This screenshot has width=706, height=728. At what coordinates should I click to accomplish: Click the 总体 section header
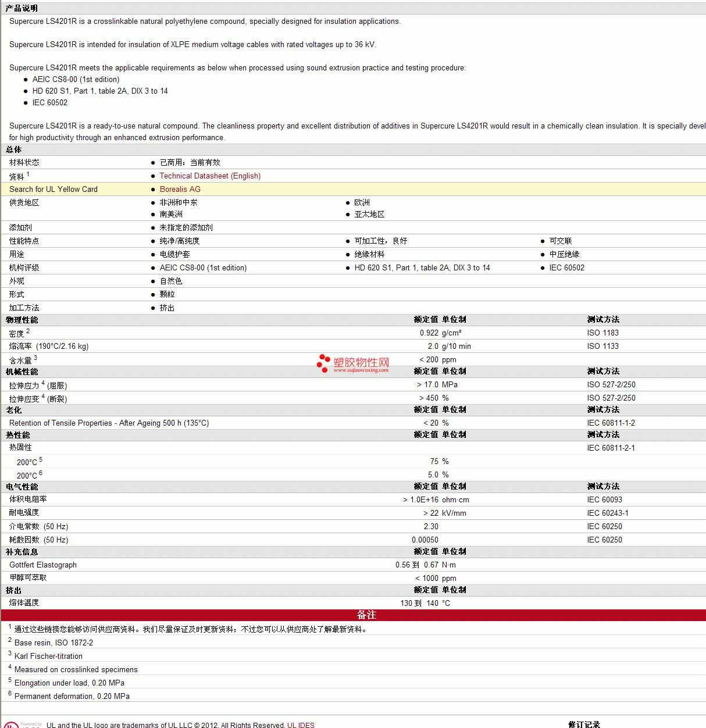pyautogui.click(x=14, y=149)
